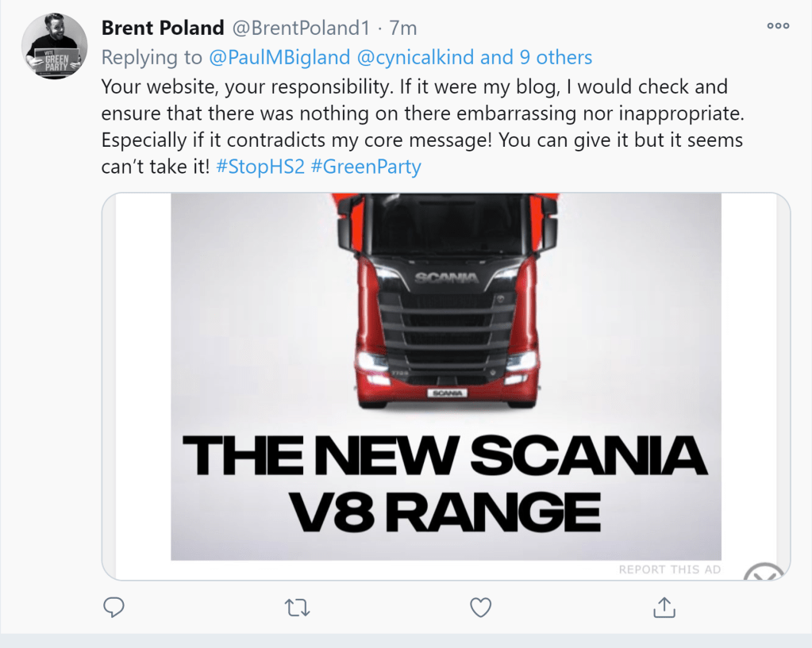
Task: Click THE NEW SCANIA V8 RANGE headline
Action: [x=445, y=484]
